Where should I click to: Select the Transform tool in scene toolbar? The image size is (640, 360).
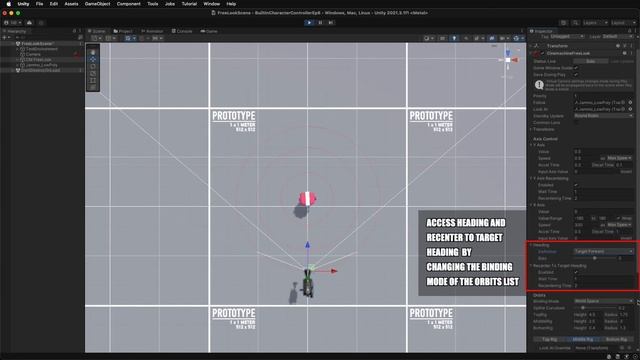[x=93, y=87]
